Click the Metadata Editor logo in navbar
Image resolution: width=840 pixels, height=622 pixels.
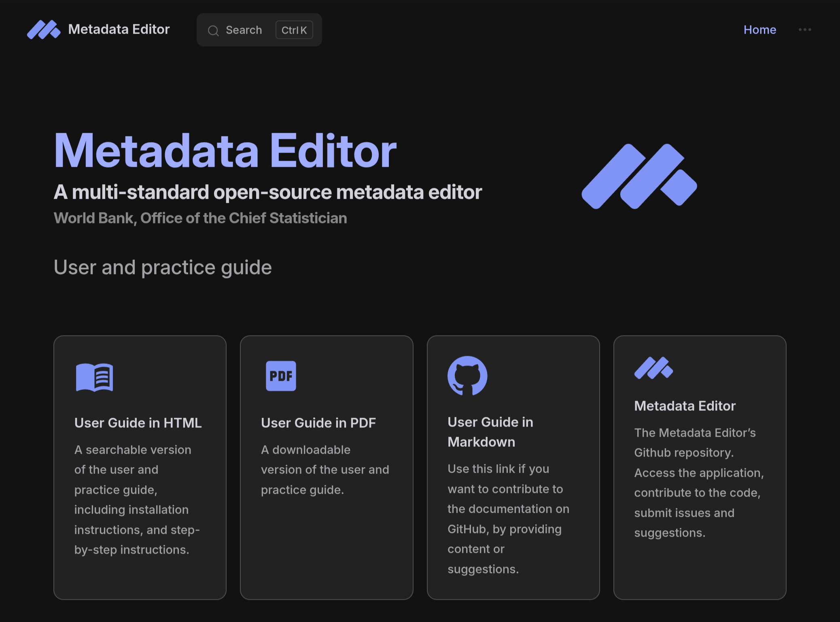click(44, 30)
